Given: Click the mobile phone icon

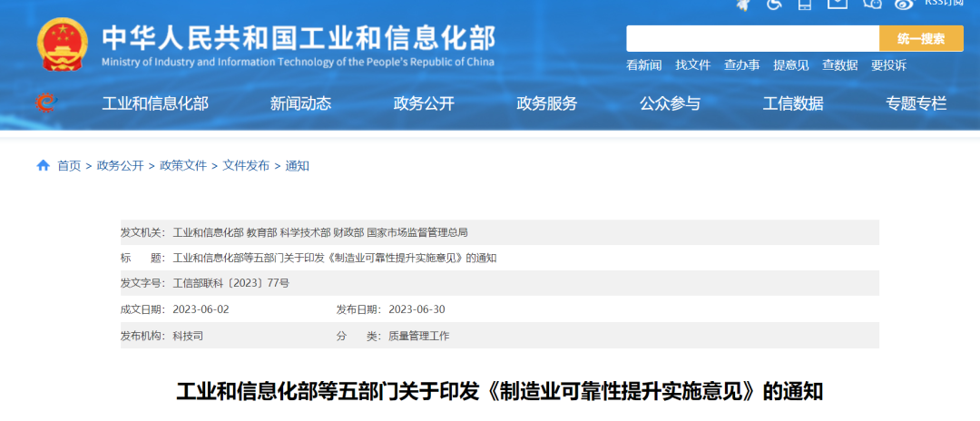Looking at the screenshot, I should 805,5.
